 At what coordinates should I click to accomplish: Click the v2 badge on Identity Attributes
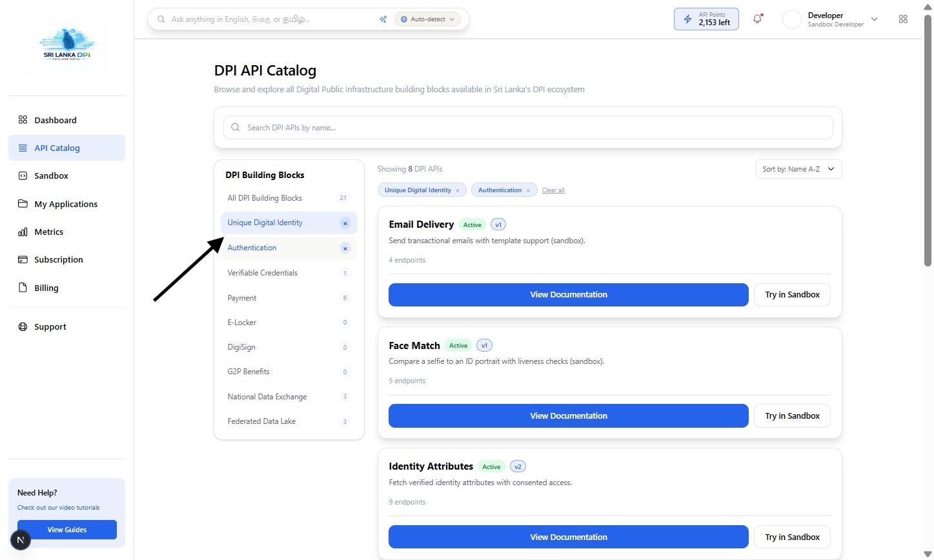518,466
